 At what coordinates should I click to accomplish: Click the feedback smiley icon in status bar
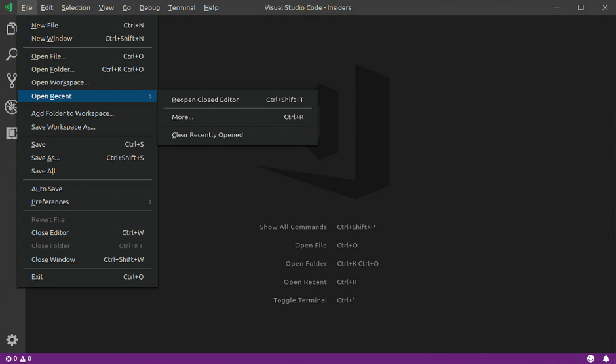point(590,359)
